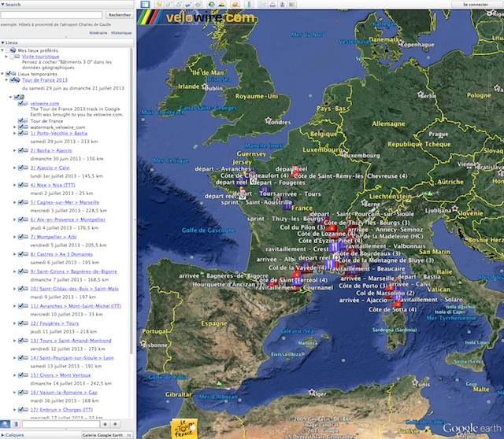Open the planet switcher icon
The width and height of the screenshot is (504, 439).
coord(235,5)
